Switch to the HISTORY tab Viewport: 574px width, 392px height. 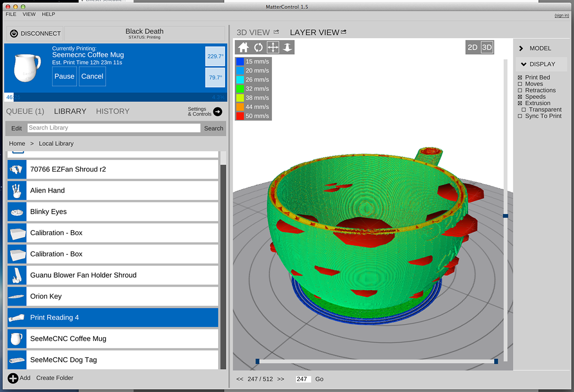point(112,111)
